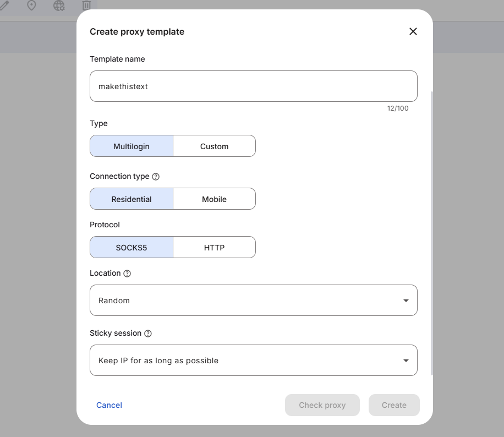Switch the protocol to HTTP
This screenshot has width=504, height=437.
click(214, 248)
